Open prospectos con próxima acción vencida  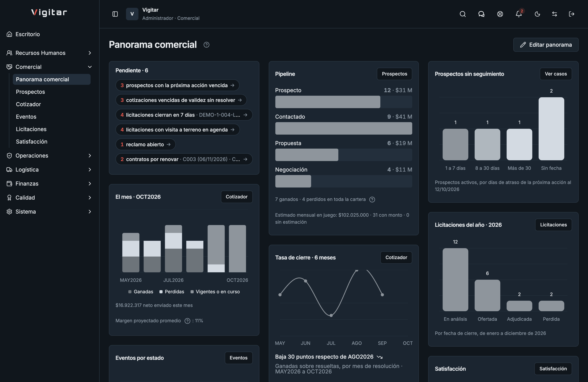[x=177, y=85]
